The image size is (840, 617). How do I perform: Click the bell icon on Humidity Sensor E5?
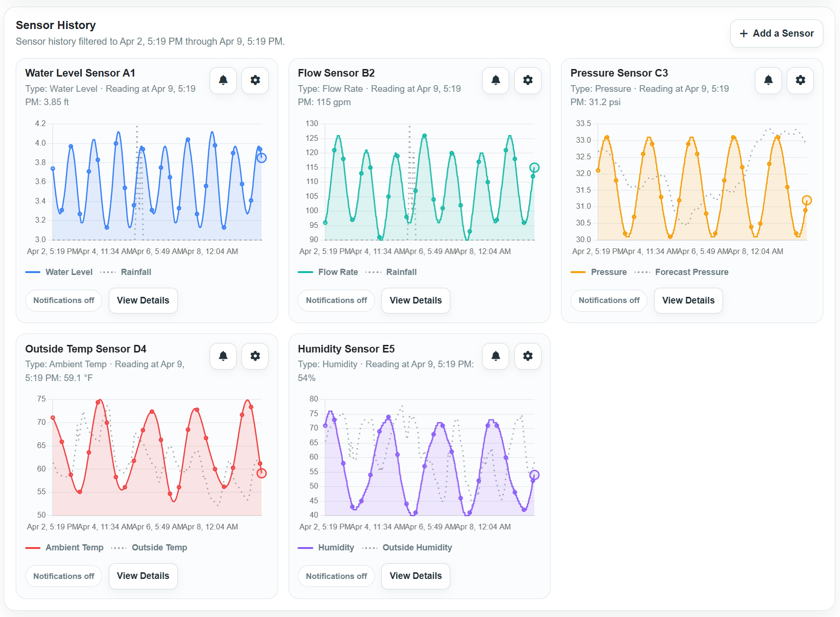[495, 356]
